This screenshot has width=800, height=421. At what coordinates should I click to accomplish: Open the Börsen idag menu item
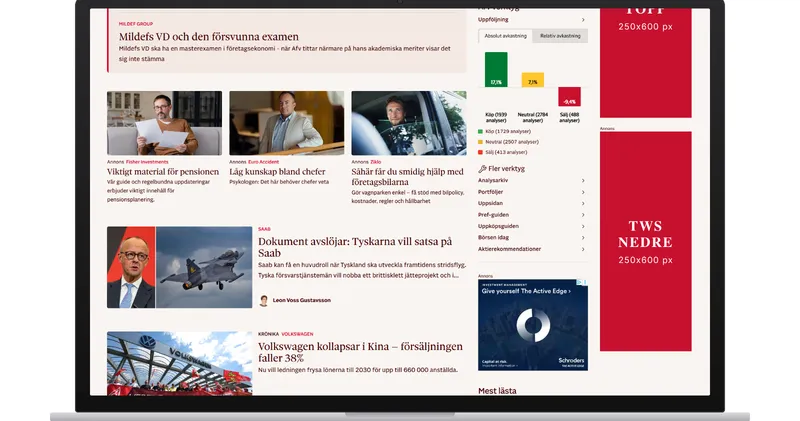coord(493,238)
